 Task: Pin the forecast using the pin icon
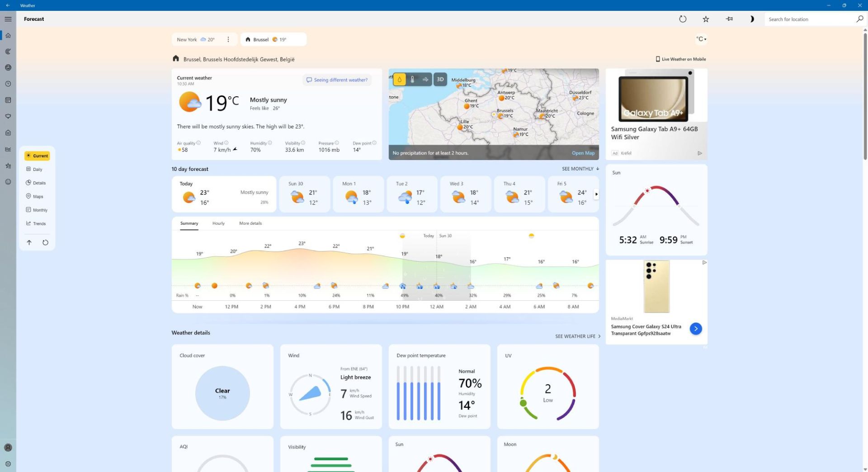tap(729, 19)
